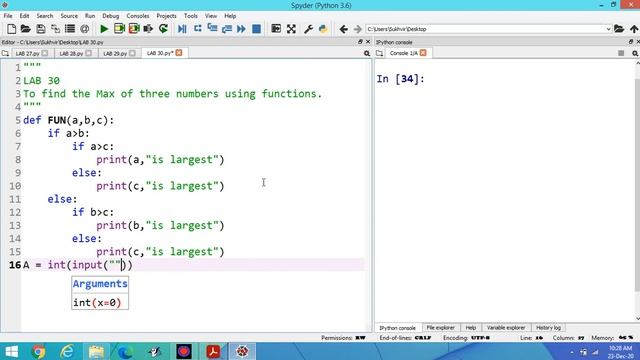
Task: Open the Help pane tab
Action: 471,328
